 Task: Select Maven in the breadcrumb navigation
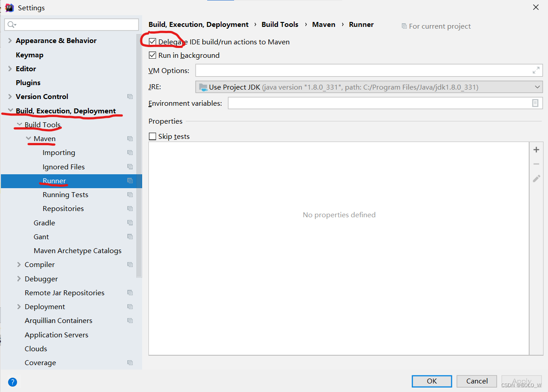pyautogui.click(x=324, y=24)
